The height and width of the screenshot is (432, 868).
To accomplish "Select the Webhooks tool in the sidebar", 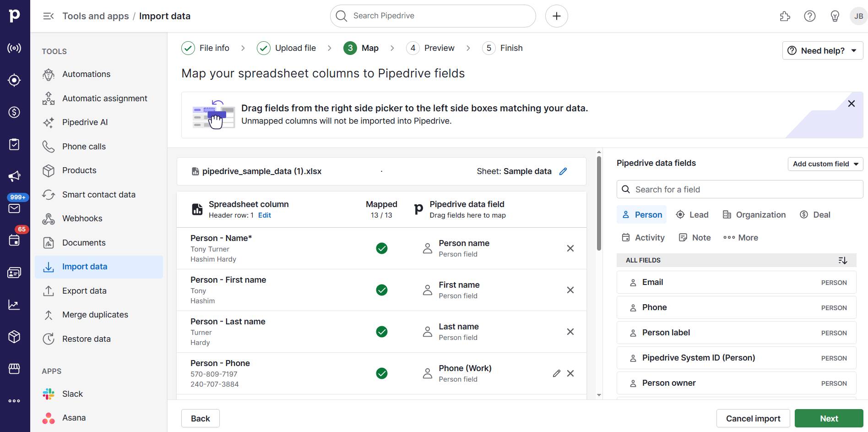I will 82,219.
